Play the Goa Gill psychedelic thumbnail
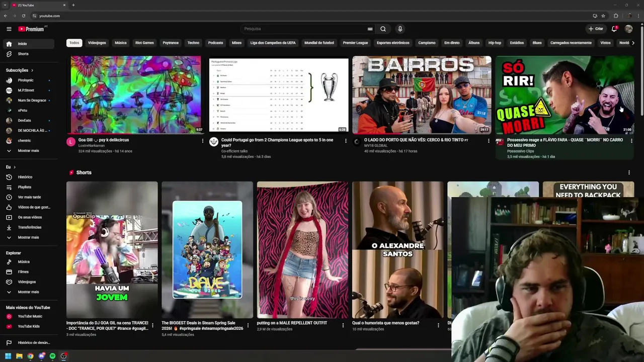The height and width of the screenshot is (362, 644). pyautogui.click(x=136, y=95)
